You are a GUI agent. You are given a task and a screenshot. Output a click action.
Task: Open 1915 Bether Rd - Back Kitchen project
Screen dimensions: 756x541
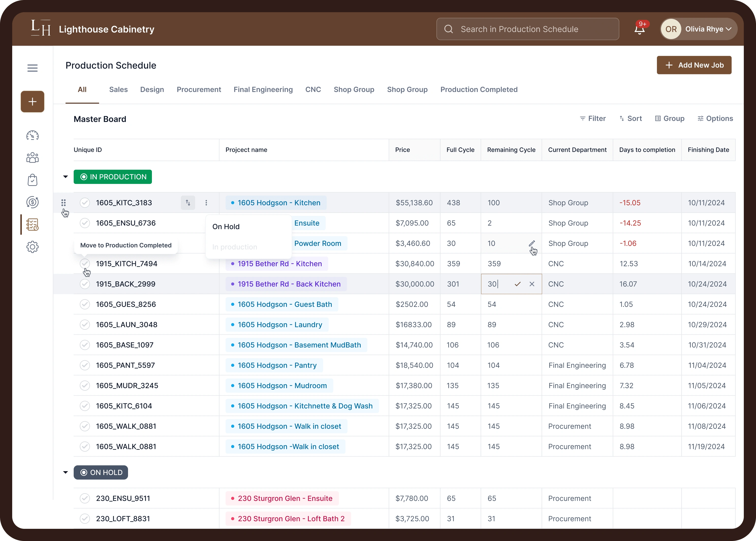click(286, 284)
